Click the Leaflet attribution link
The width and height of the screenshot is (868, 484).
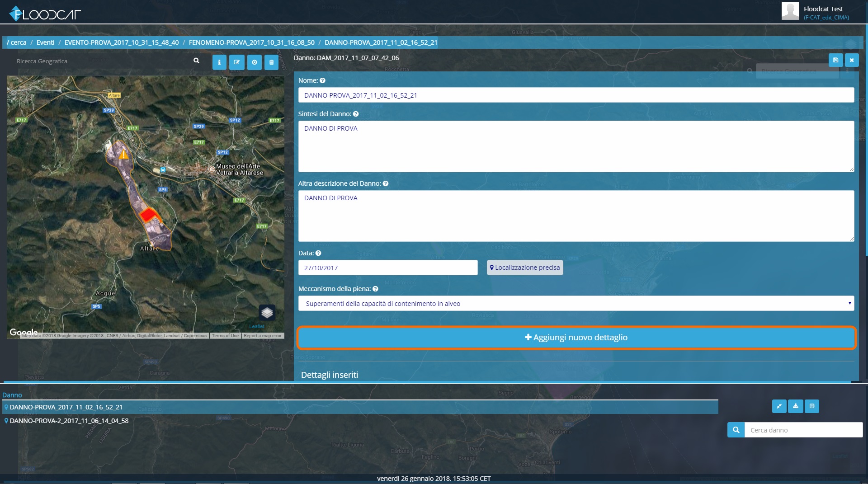[257, 326]
